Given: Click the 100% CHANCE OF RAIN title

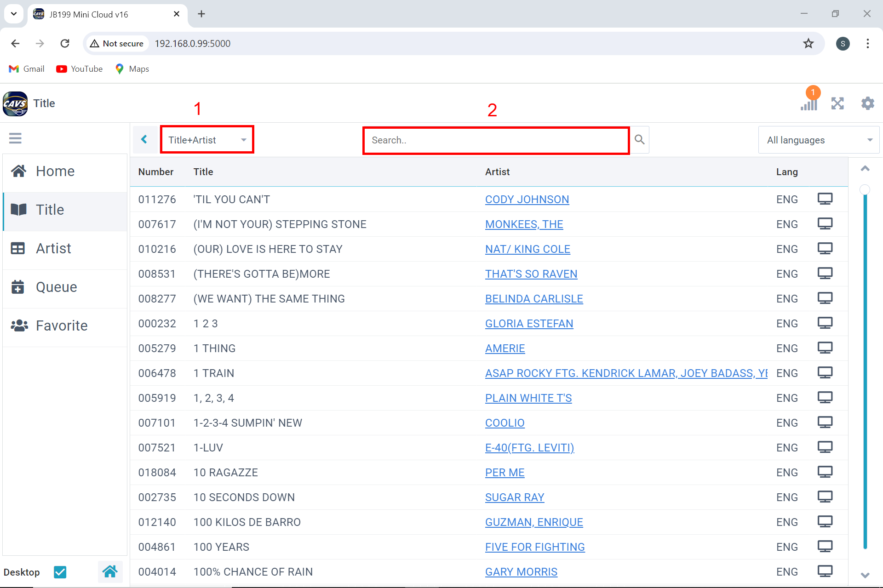Looking at the screenshot, I should click(x=253, y=572).
